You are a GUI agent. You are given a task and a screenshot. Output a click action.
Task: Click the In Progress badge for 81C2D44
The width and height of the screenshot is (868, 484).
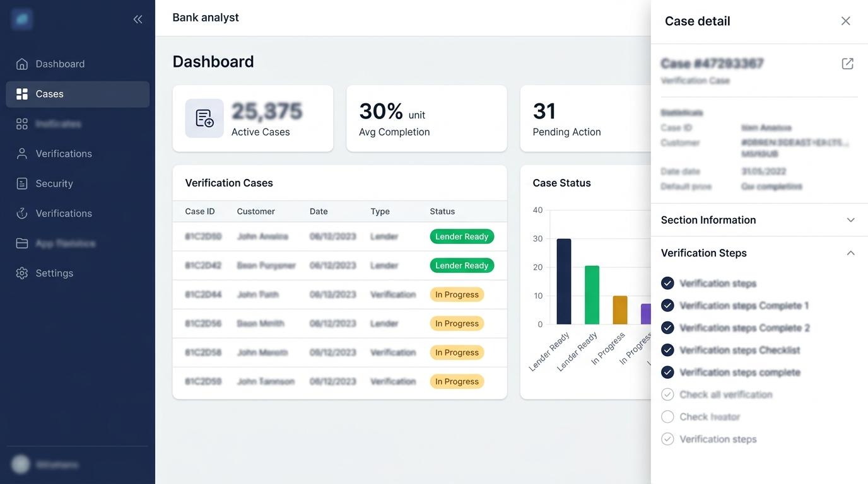[x=457, y=294]
